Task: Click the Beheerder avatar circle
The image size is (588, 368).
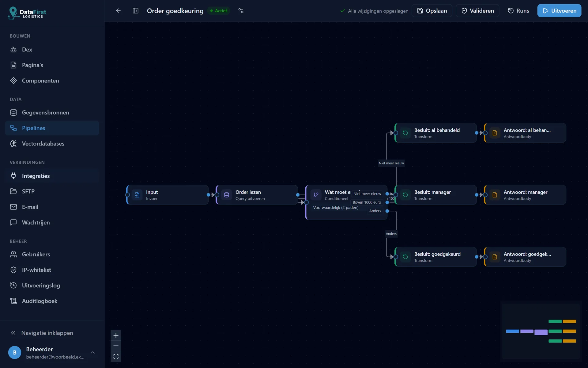Action: (x=15, y=353)
